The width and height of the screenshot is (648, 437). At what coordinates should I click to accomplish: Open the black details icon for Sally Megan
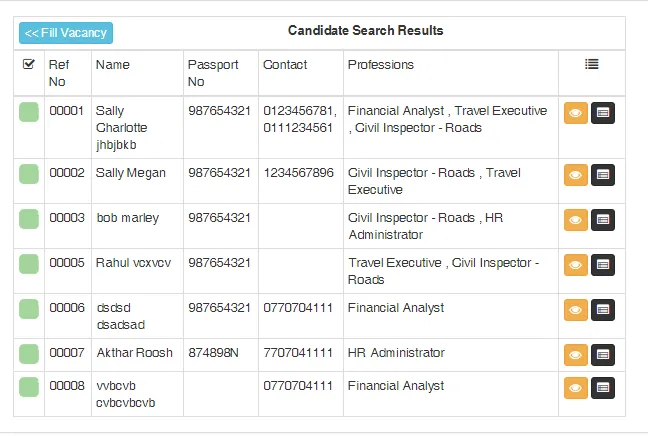603,175
